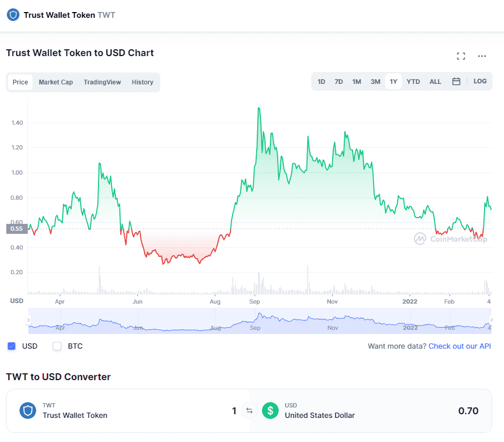504x442 pixels.
Task: Open the chart options ellipsis menu
Action: tap(481, 56)
